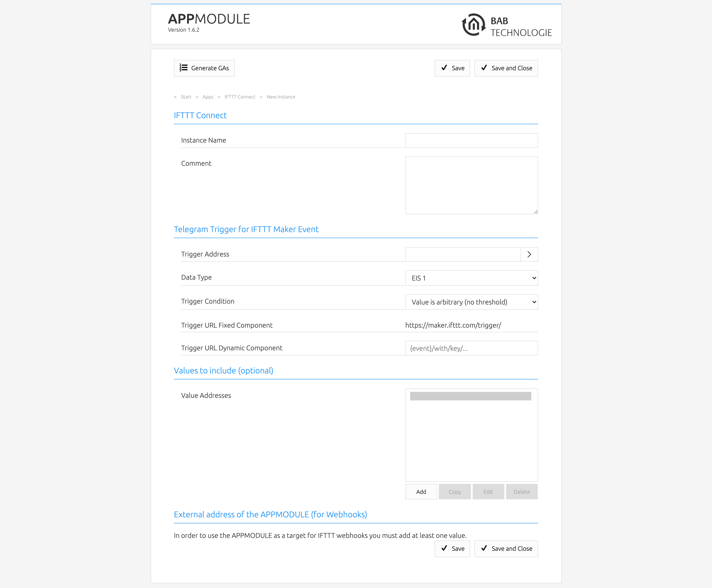Viewport: 712px width, 588px height.
Task: Open the IFTTT Connect breadcrumb link
Action: click(x=240, y=97)
